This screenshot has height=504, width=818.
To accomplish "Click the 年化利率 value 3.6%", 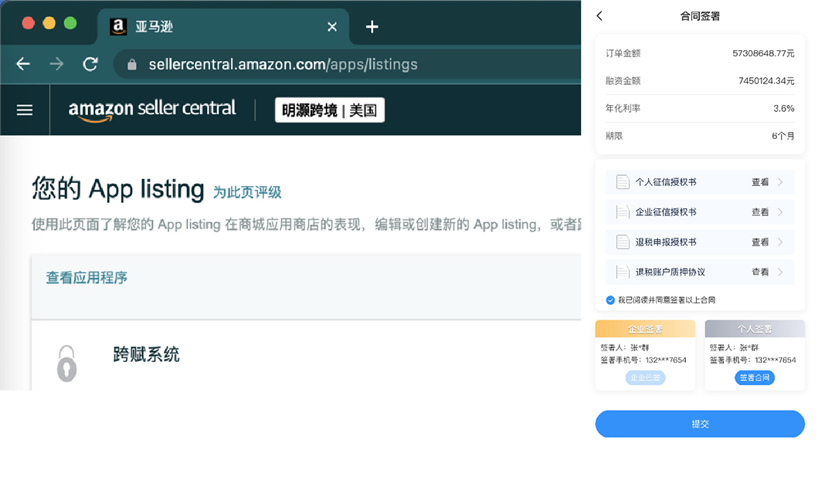I will [783, 108].
